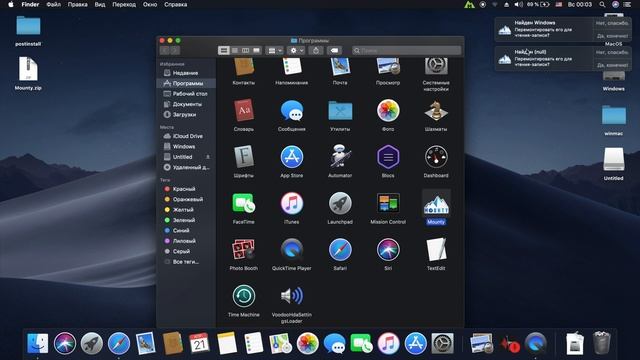Open the Справка menu
This screenshot has height=360, width=640.
[176, 4]
